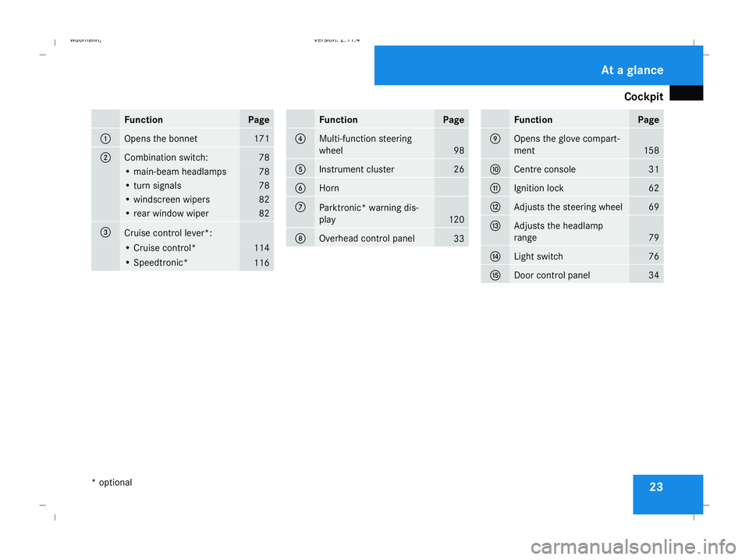Click the 'Instrument cluster' entry
This screenshot has height=560, width=749.
[357, 169]
